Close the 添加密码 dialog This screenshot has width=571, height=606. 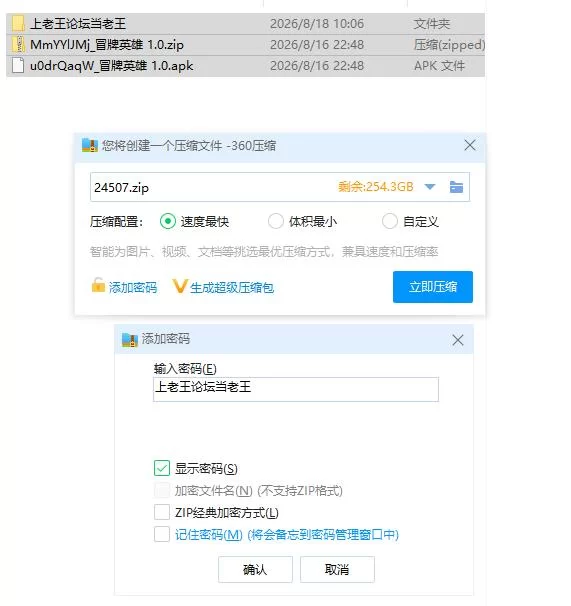tap(458, 340)
